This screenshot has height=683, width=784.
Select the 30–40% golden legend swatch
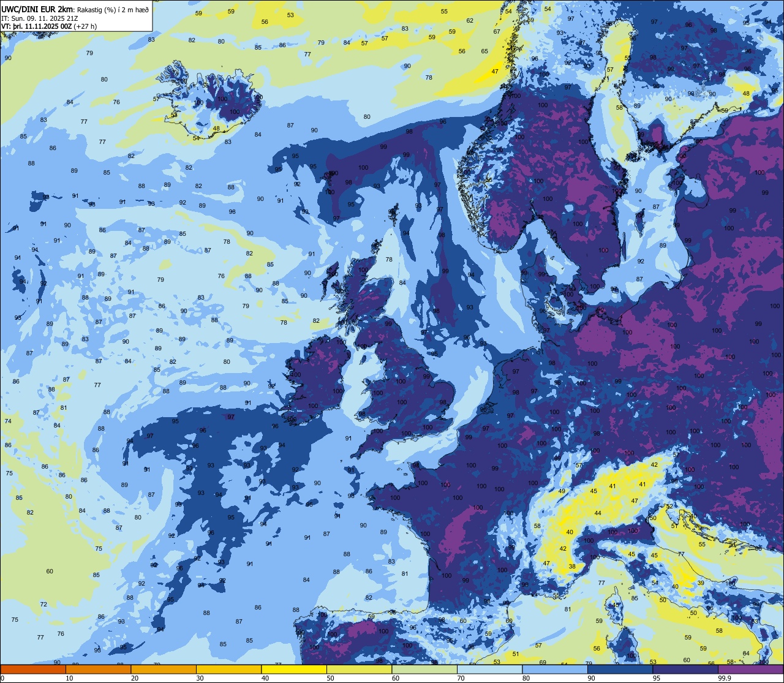coord(228,669)
